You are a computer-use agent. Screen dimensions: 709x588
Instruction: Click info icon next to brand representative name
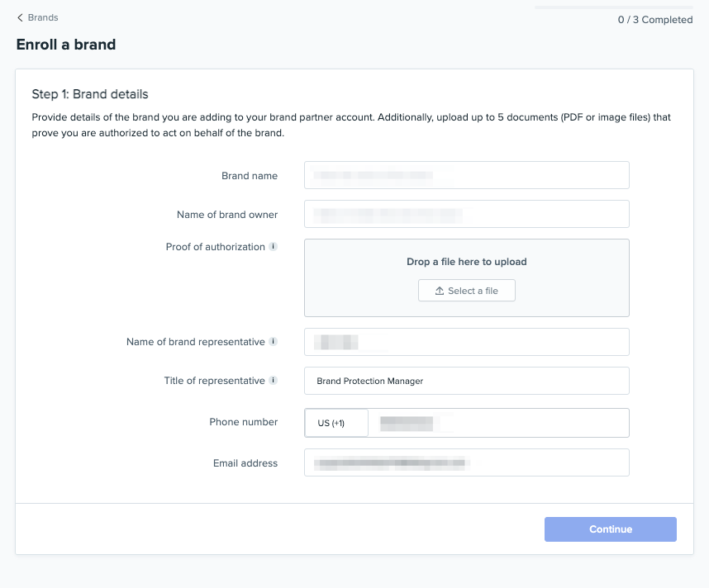click(274, 342)
